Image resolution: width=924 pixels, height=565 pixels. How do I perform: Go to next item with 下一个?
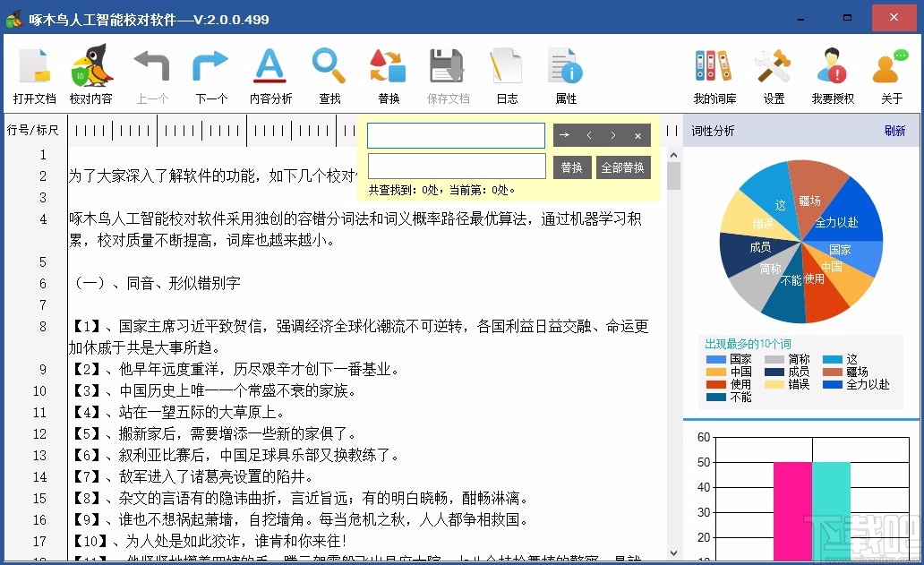coord(211,74)
